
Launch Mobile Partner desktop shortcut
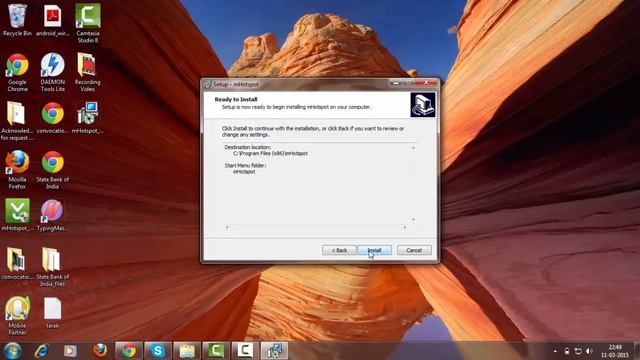tap(17, 316)
